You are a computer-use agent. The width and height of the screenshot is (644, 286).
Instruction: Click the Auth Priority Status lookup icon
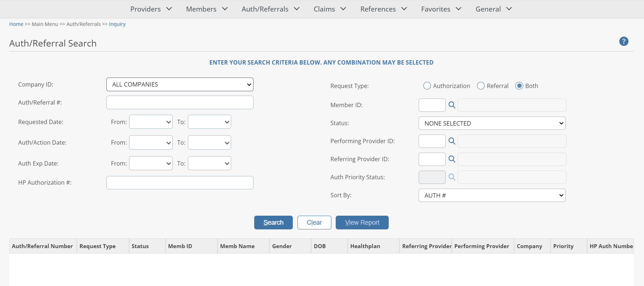(451, 177)
